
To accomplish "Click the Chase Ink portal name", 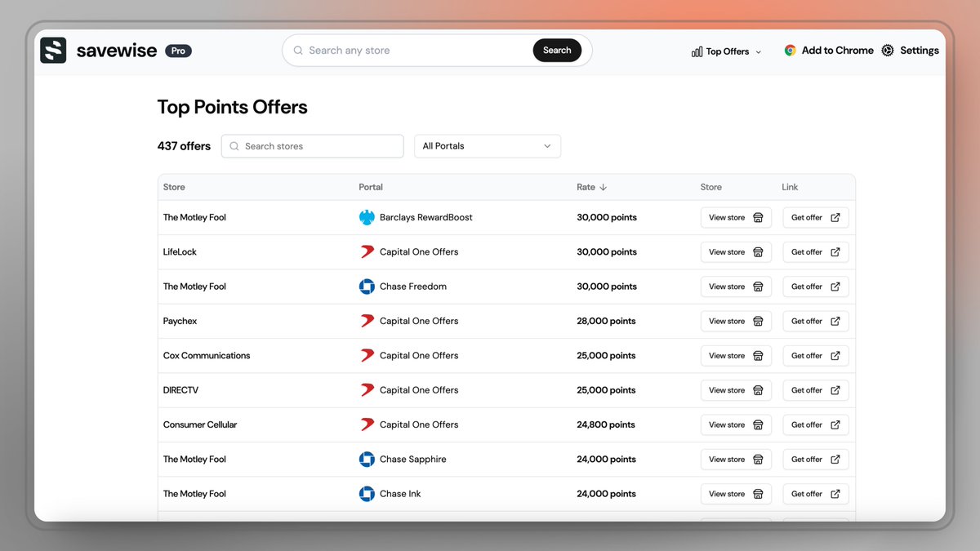I will tap(400, 494).
